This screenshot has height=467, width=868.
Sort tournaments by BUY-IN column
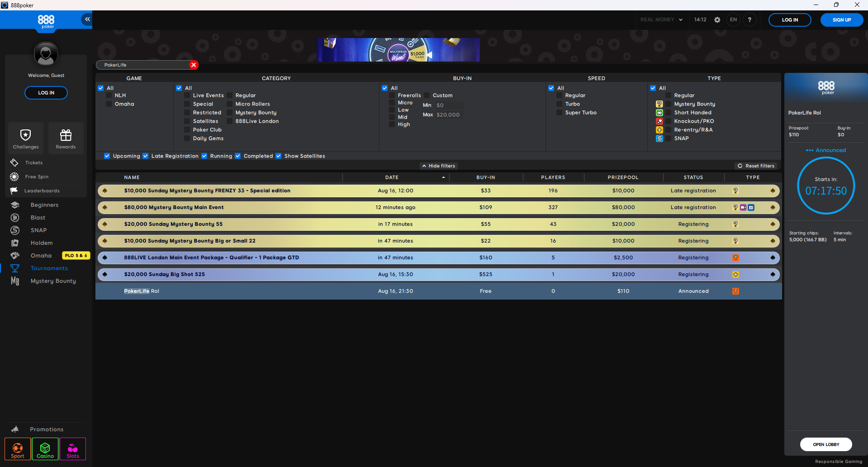485,177
